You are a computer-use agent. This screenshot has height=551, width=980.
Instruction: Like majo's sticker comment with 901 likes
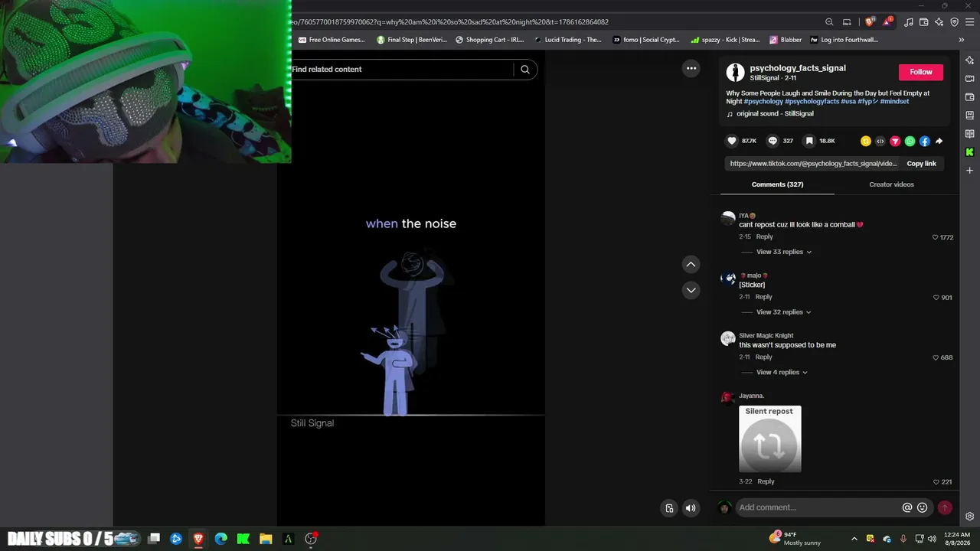(936, 298)
